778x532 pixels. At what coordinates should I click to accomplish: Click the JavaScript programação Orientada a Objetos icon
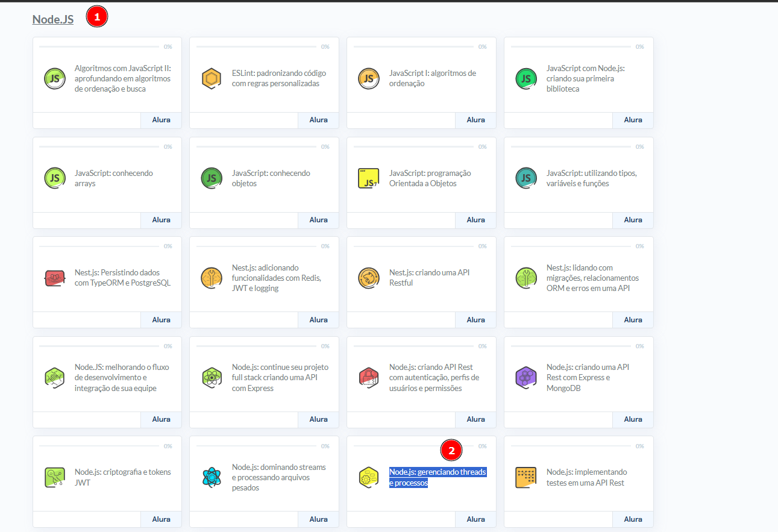point(369,178)
